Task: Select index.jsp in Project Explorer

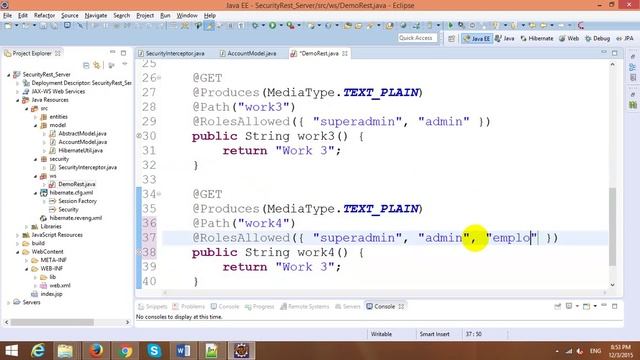Action: (x=51, y=294)
